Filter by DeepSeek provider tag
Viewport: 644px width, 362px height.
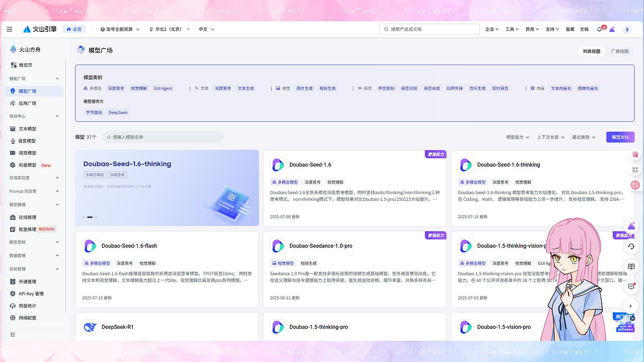(x=118, y=113)
